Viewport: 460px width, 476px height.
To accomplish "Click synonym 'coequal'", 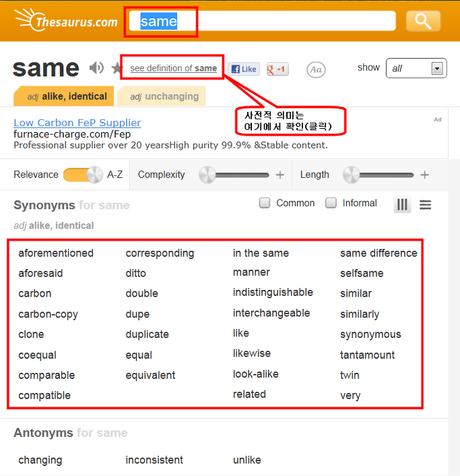I will click(x=37, y=355).
